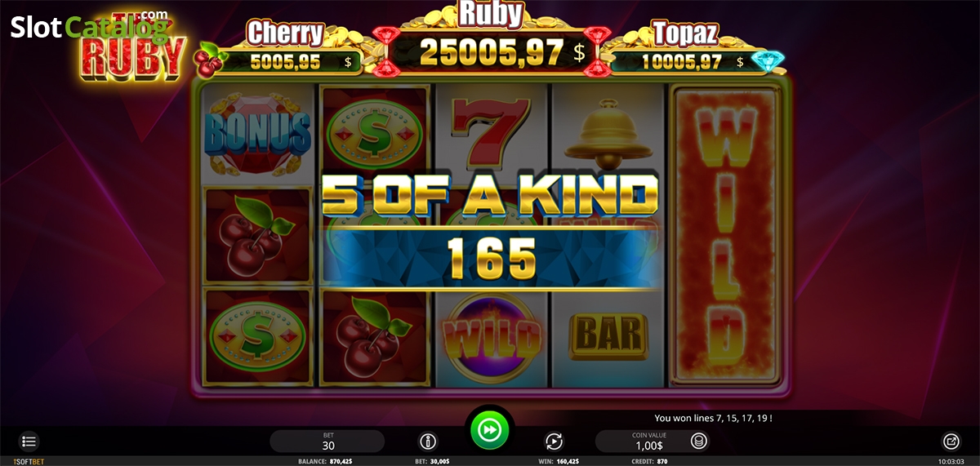Click the BONUS symbol on the first reel
Screen dimensions: 980x466
tap(257, 134)
